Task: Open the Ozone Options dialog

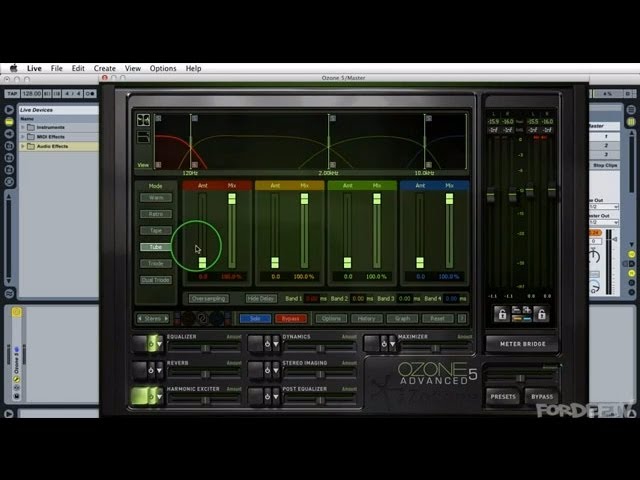Action: point(331,318)
